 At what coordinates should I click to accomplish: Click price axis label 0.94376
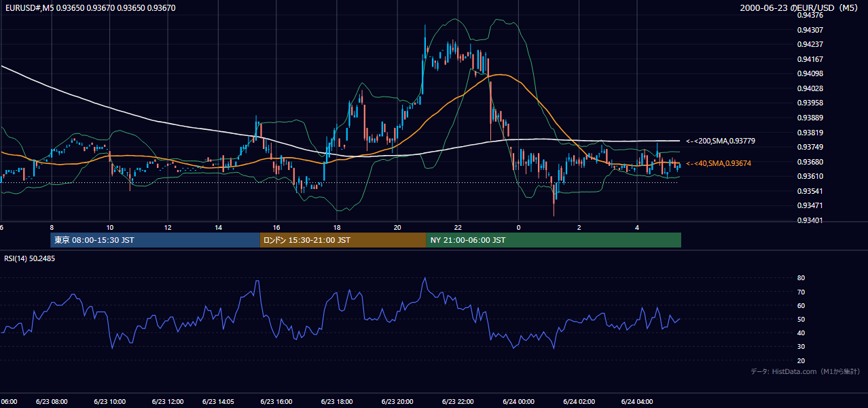click(810, 15)
